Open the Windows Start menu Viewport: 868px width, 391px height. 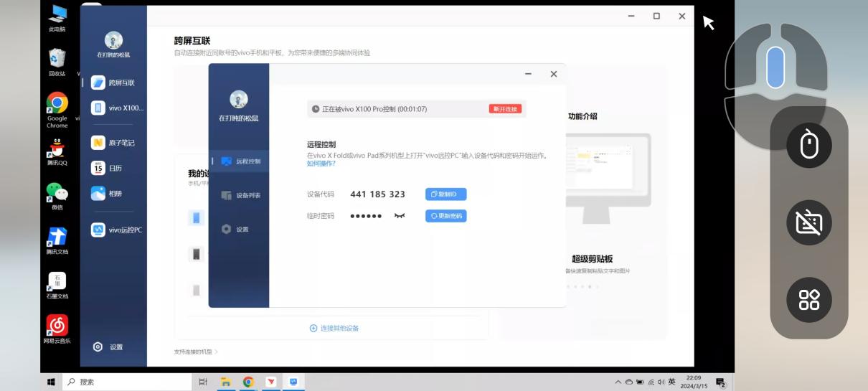point(51,382)
